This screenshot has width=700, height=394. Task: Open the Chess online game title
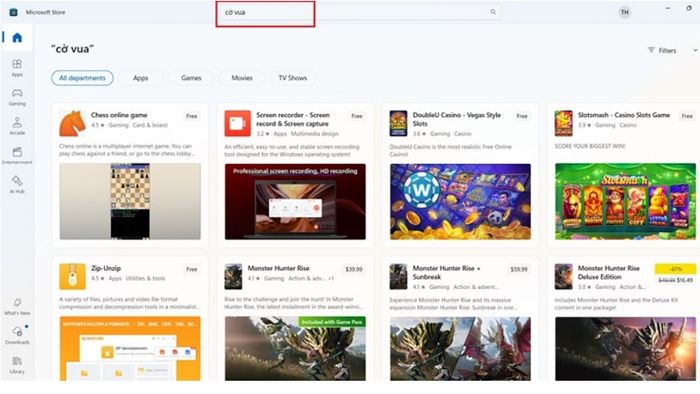tap(119, 115)
